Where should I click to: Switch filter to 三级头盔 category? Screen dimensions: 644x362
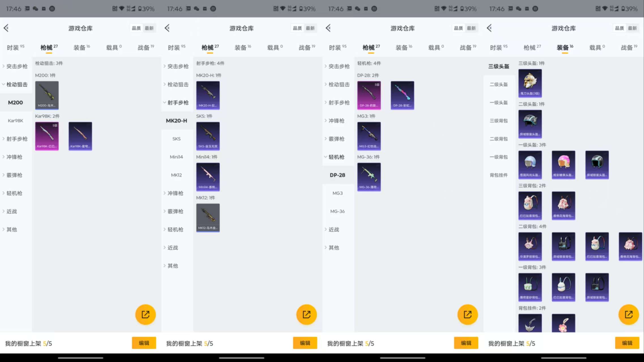(x=499, y=66)
